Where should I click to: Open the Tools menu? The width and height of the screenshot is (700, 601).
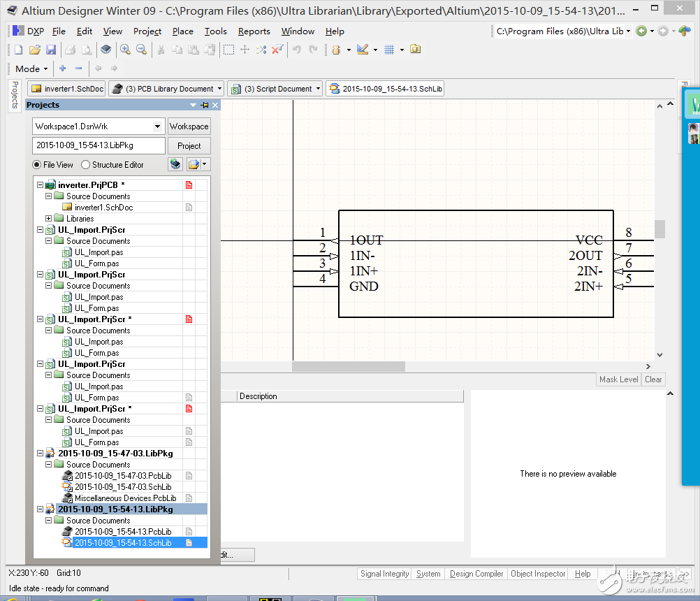pos(216,31)
